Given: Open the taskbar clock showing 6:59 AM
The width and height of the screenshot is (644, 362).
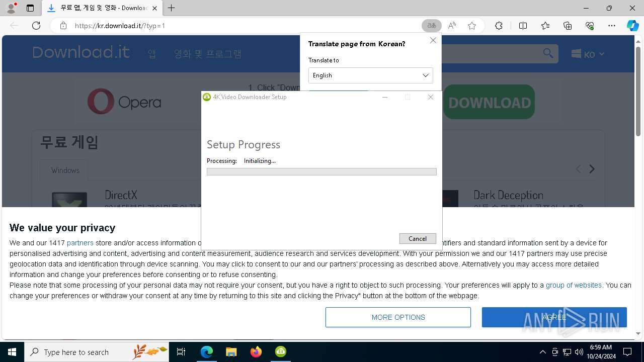Looking at the screenshot, I should click(601, 352).
